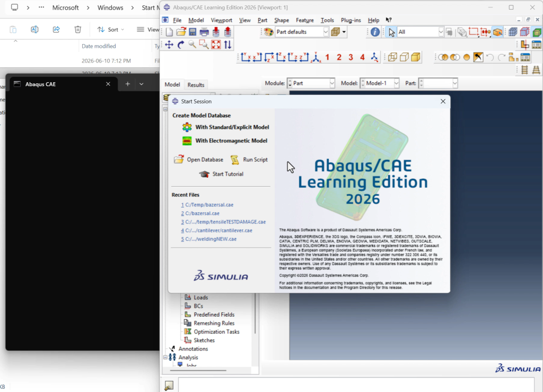
Task: Click the Redo curved arrow icon
Action: 502,57
